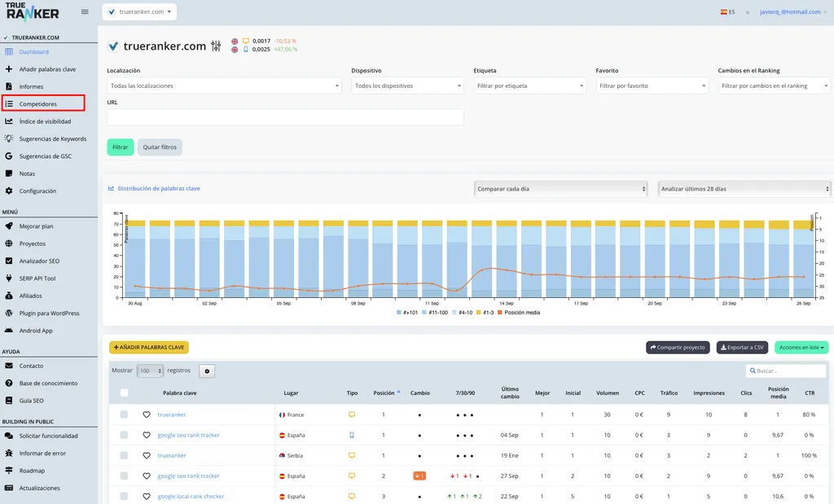Check the trueranker France row checkbox
The width and height of the screenshot is (834, 504).
coord(124,414)
